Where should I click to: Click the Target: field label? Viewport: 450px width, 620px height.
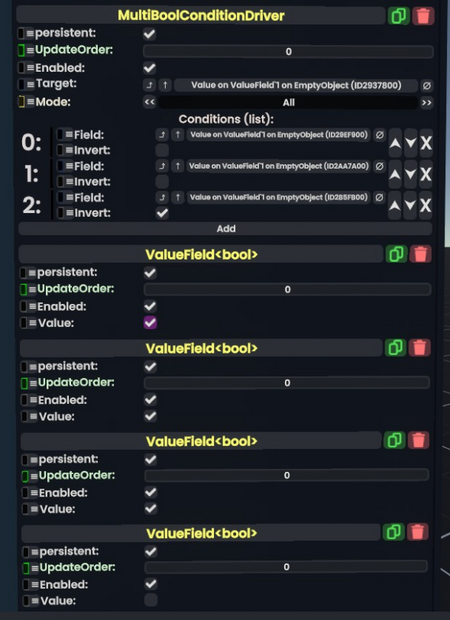[x=56, y=83]
